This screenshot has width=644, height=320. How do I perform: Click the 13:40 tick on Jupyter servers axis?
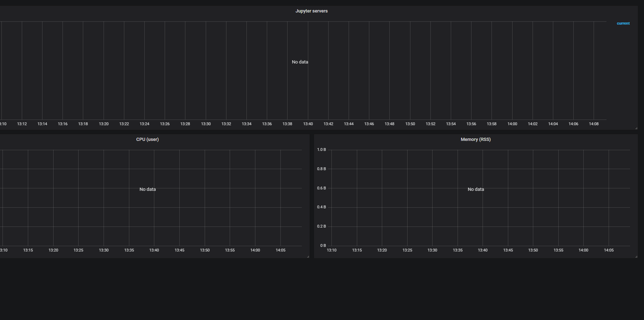point(308,124)
